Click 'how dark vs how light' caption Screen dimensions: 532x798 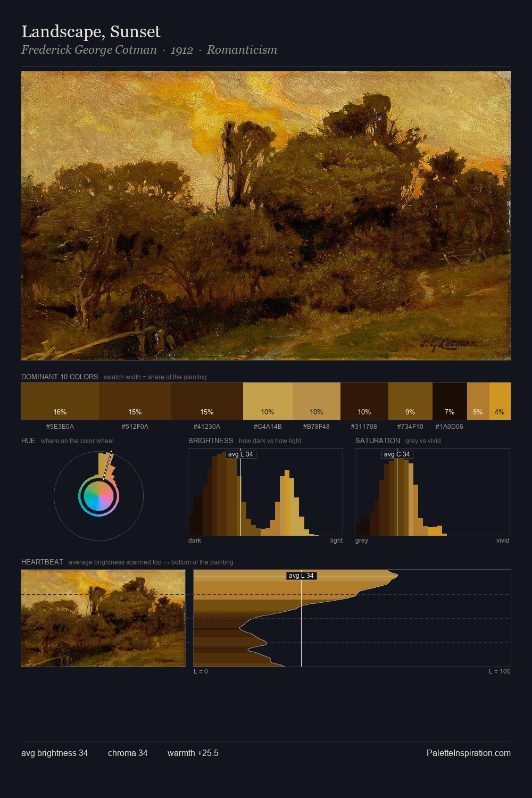click(x=270, y=441)
